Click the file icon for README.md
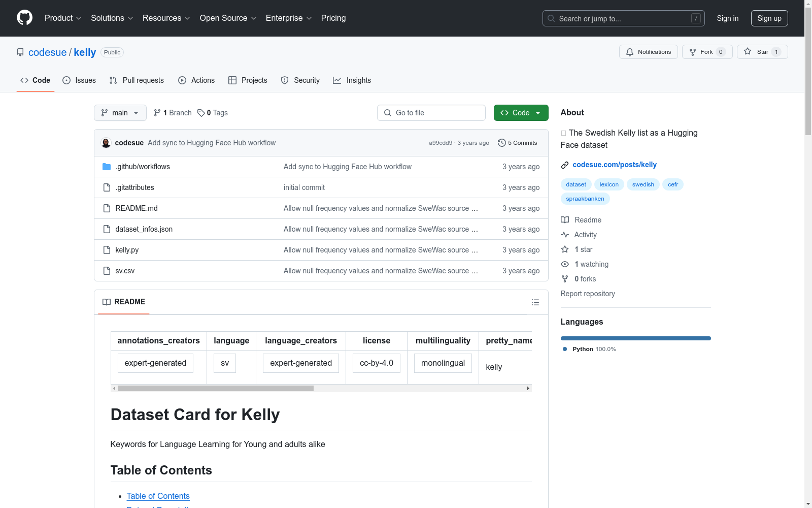The image size is (812, 508). pos(107,208)
